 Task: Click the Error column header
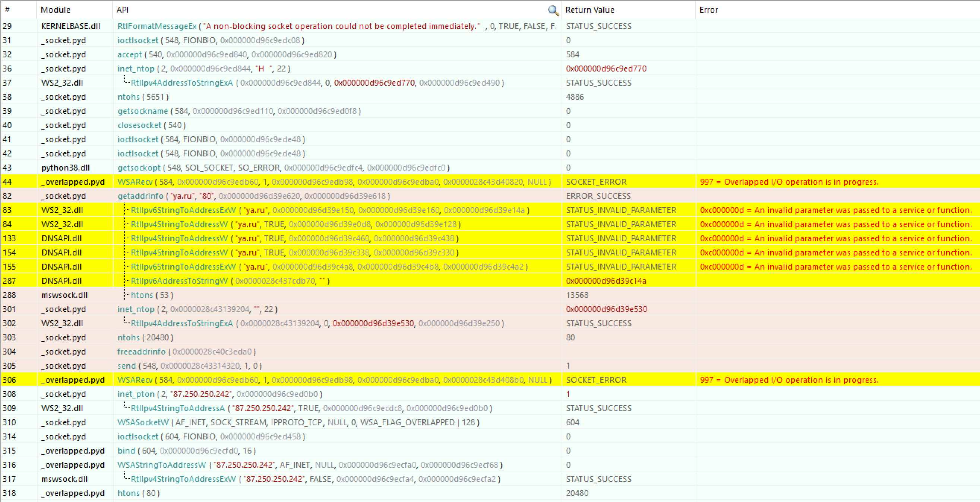click(708, 10)
